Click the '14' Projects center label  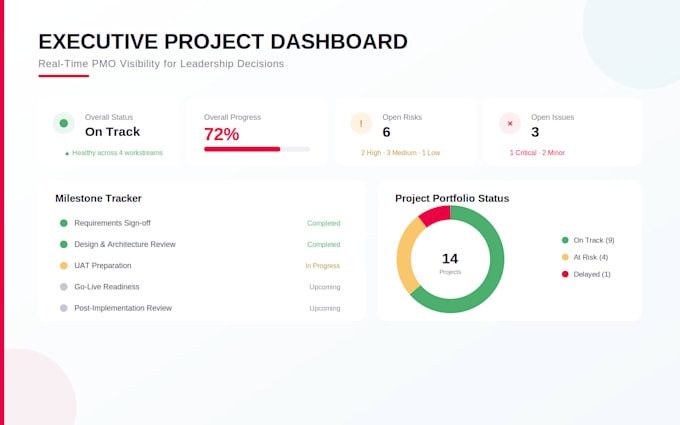tap(450, 258)
